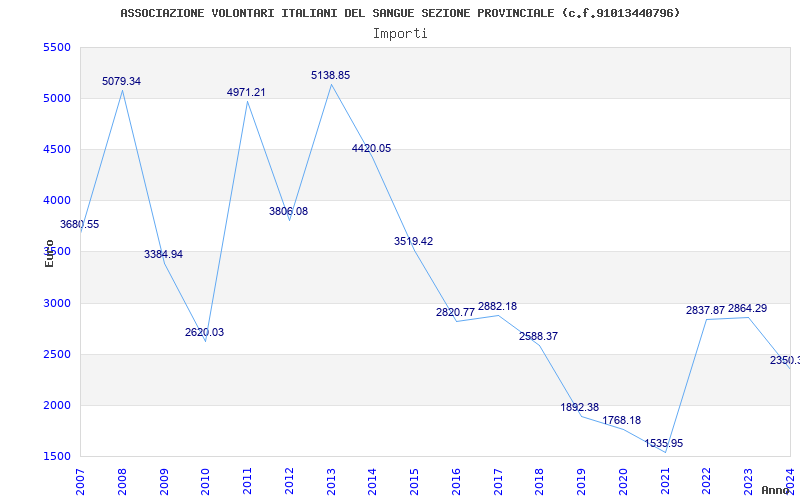Click the x-axis year 2022
The width and height of the screenshot is (800, 500).
tap(707, 482)
